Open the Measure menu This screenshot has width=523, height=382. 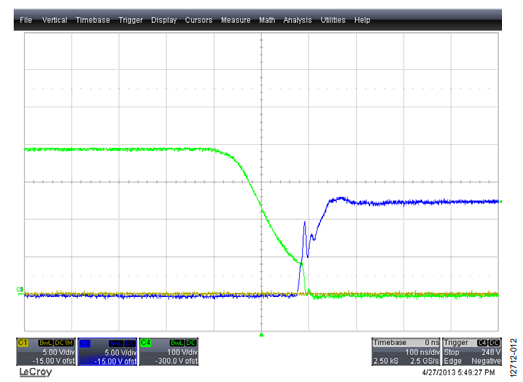pyautogui.click(x=235, y=20)
